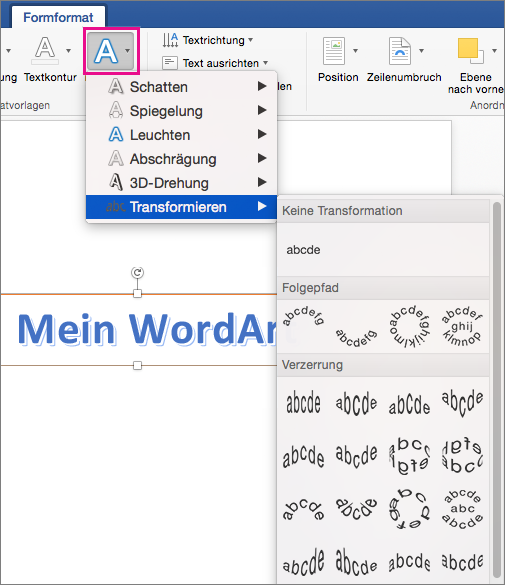Apply second Verzerrung transform in row three
505x585 pixels.
(356, 509)
